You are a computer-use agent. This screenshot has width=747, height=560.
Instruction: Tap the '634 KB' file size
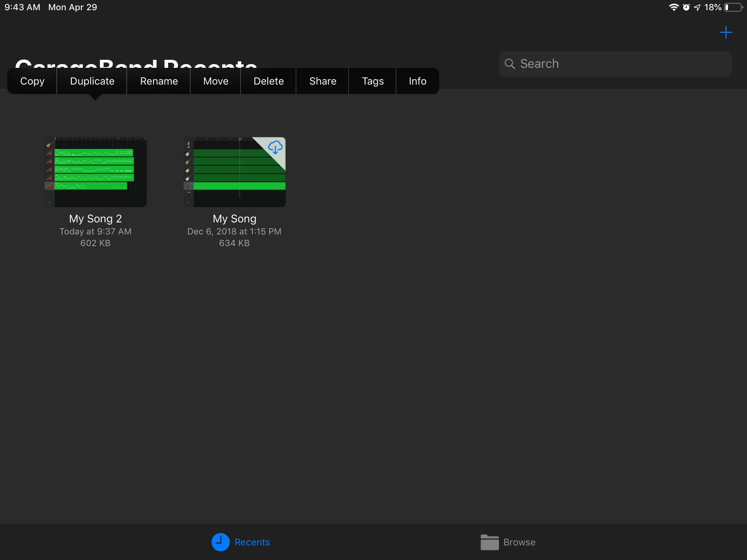click(235, 243)
